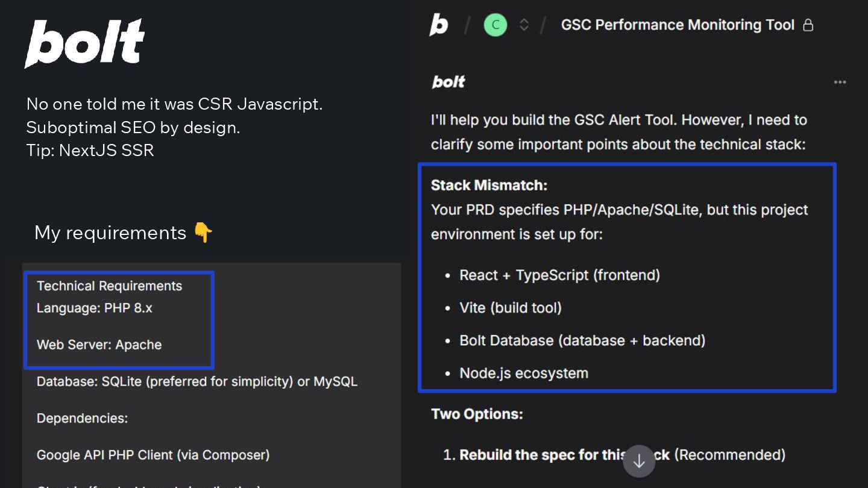The image size is (868, 488).
Task: Click the "Web Server: Apache" line
Action: 99,345
